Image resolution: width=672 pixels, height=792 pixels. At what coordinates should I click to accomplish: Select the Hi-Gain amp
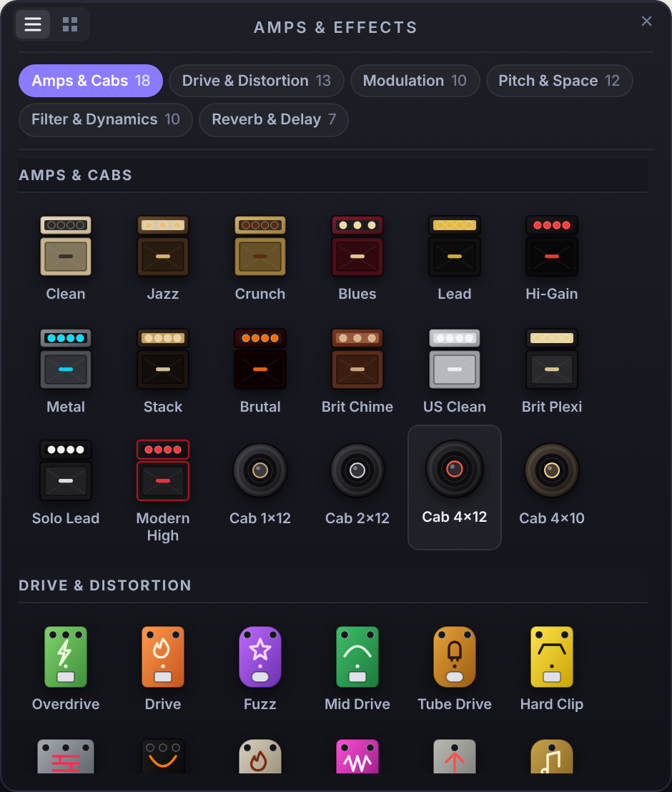click(x=552, y=258)
